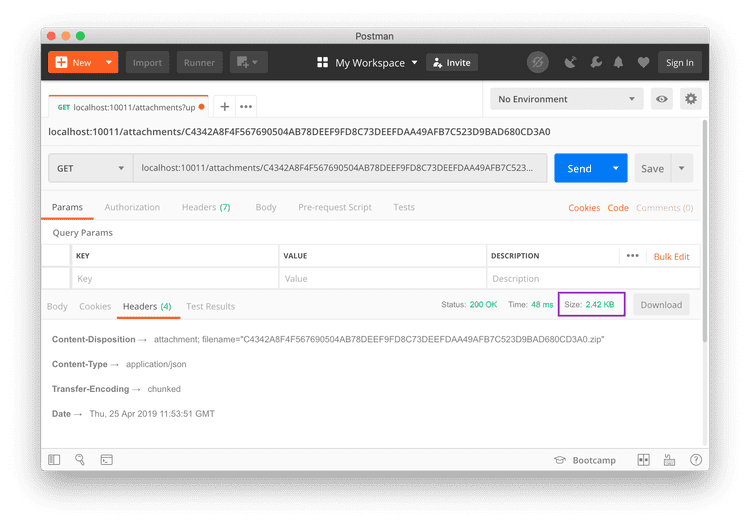Open the query params column options ellipsis

[x=632, y=256]
